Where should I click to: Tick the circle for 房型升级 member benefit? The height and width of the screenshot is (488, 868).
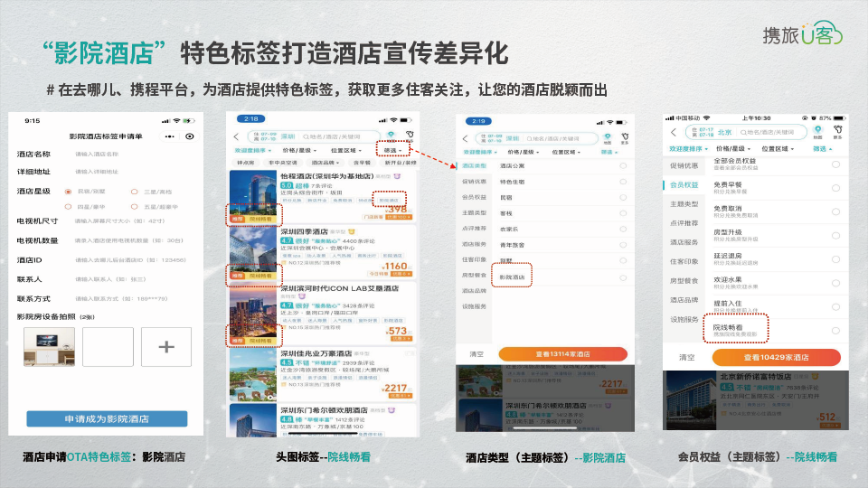click(835, 235)
